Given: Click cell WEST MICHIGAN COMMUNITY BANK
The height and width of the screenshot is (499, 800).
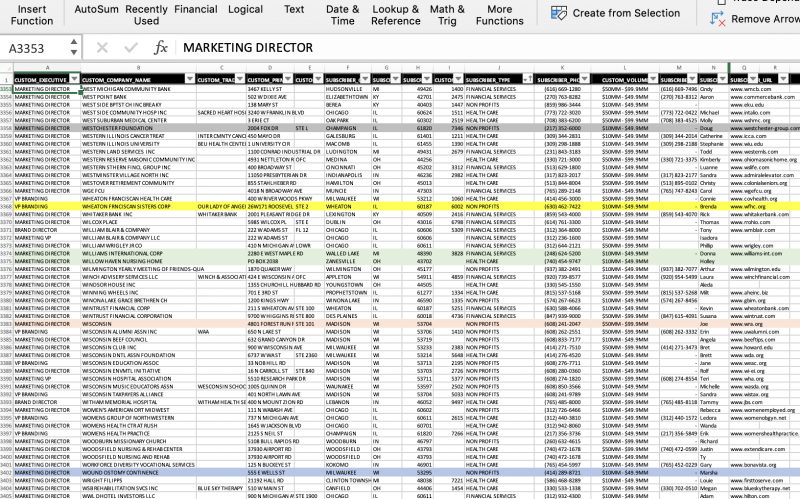Looking at the screenshot, I should [138, 89].
